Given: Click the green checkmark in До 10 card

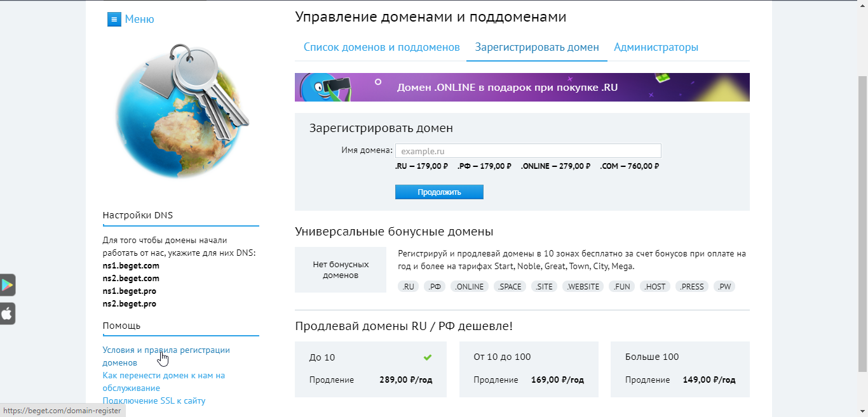Looking at the screenshot, I should point(428,357).
